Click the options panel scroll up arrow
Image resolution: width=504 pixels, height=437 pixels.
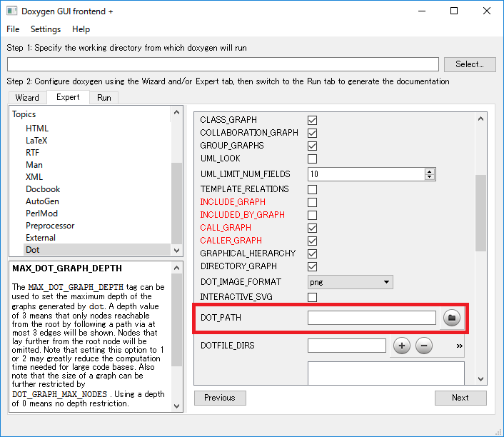(x=481, y=119)
